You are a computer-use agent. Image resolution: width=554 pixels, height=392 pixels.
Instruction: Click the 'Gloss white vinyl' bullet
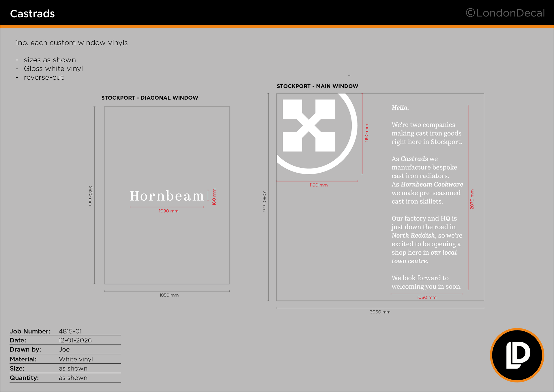coord(53,69)
